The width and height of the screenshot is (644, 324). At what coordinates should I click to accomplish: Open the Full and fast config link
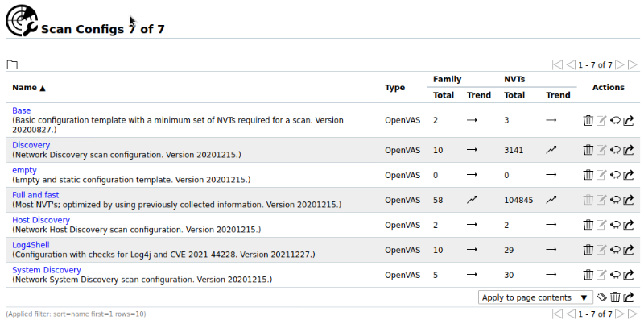(35, 195)
